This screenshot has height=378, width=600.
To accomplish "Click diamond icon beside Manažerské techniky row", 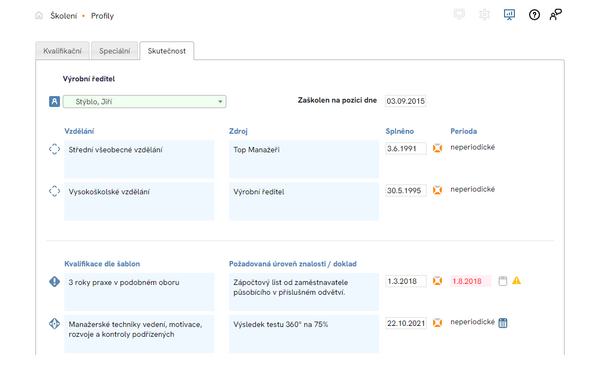I will [54, 324].
